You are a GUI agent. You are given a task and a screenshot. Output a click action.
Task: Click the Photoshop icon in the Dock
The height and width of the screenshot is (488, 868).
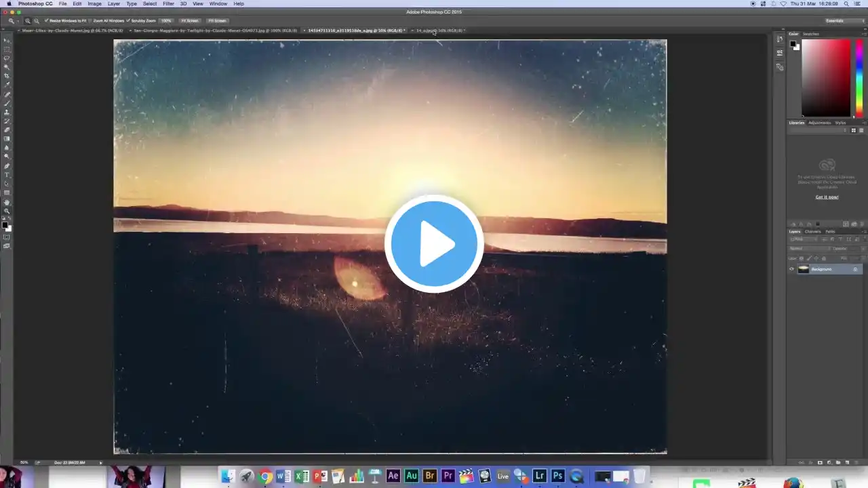(558, 476)
